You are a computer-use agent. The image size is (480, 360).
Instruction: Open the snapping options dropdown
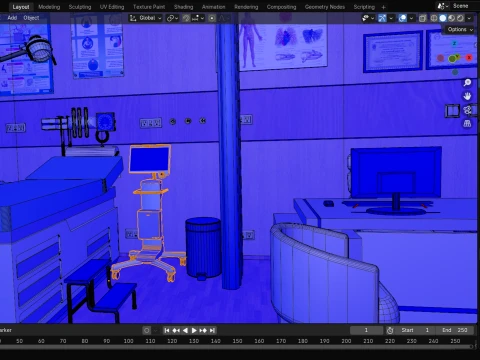[198, 18]
